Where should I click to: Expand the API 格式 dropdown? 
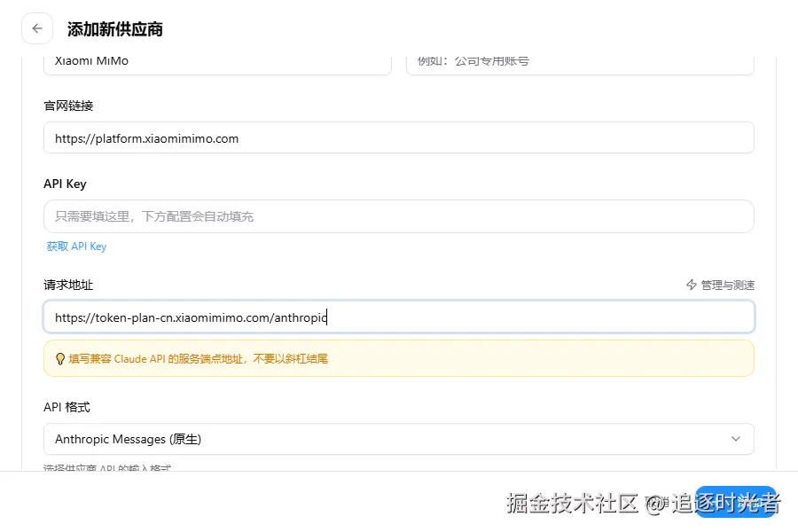(399, 439)
